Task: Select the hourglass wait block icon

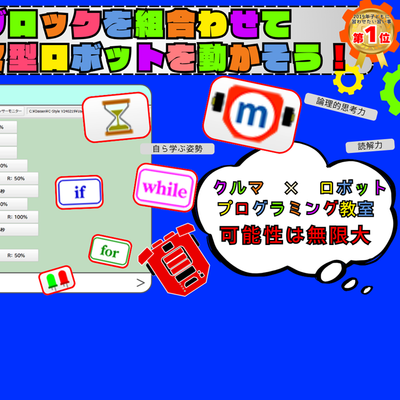Action: tap(116, 117)
